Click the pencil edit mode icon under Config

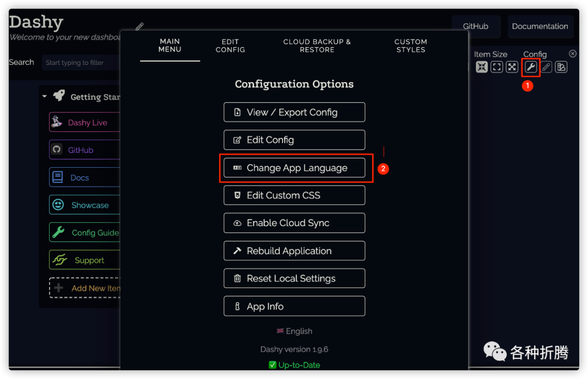[x=547, y=67]
